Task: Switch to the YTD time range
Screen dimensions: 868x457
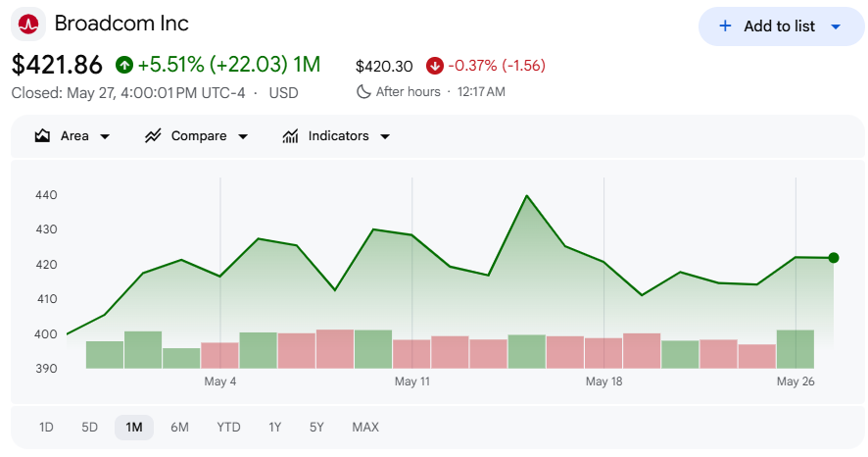Action: click(x=228, y=427)
